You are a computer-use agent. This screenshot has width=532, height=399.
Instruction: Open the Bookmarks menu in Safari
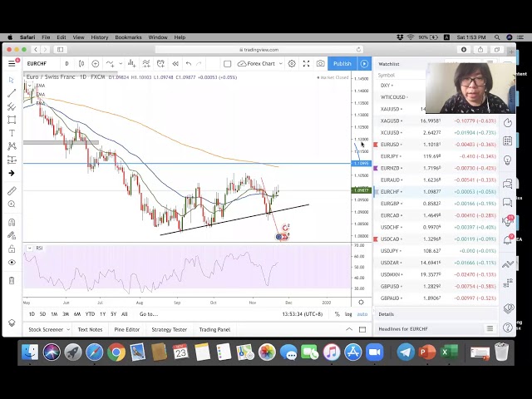(x=128, y=37)
